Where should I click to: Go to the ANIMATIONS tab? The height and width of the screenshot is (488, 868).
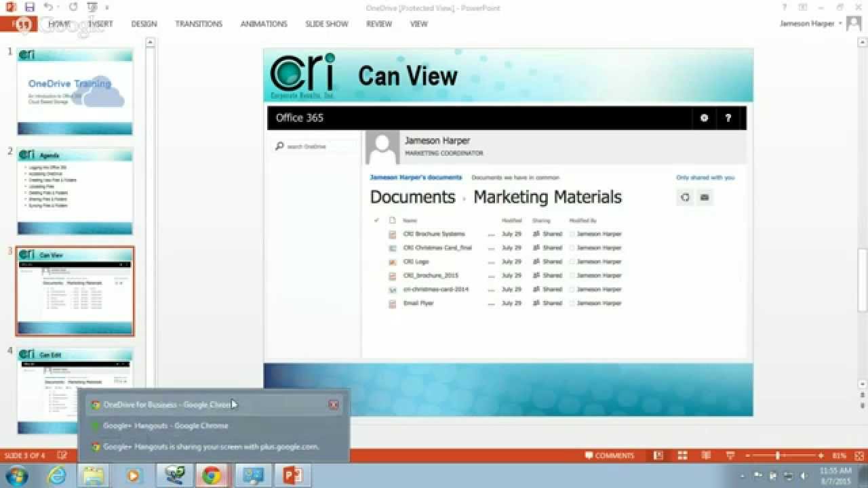(264, 24)
